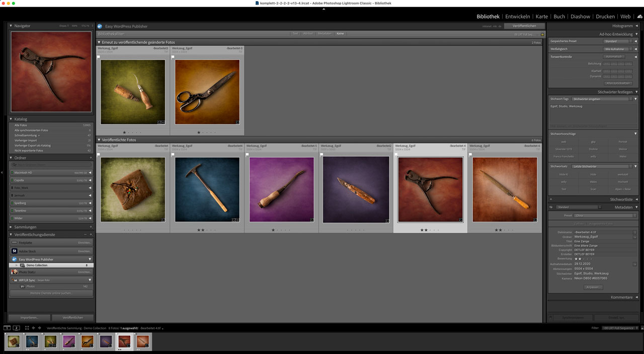Click the forward navigation arrow above the filmstrip

(x=39, y=328)
